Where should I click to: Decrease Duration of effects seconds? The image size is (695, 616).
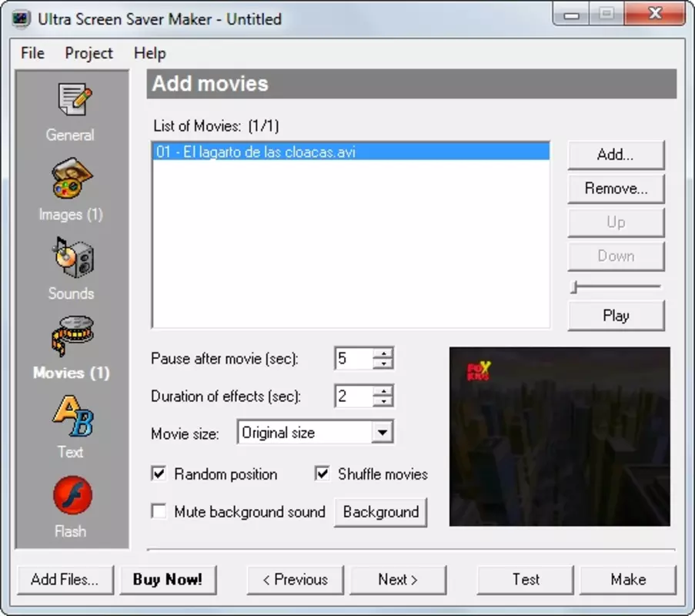point(383,401)
